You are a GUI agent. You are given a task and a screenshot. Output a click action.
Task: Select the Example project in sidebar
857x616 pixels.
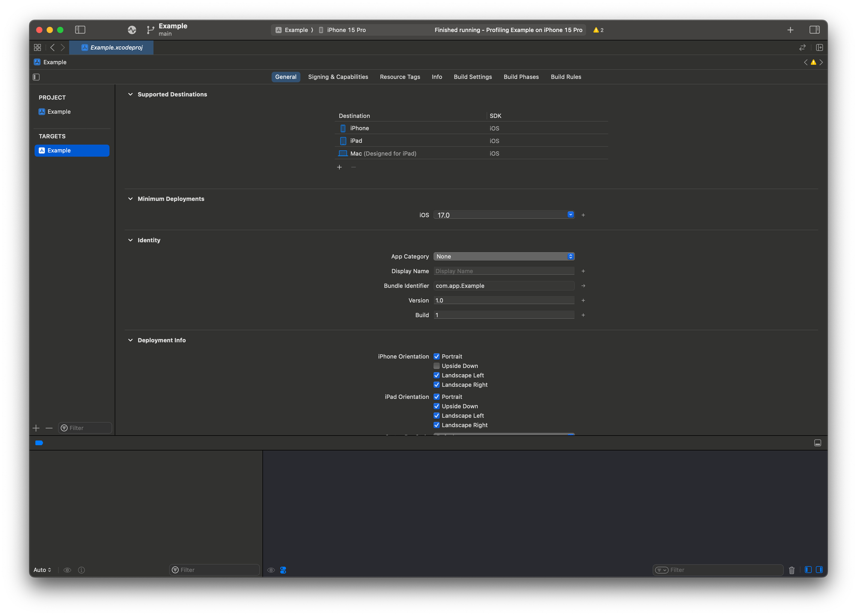(x=59, y=112)
